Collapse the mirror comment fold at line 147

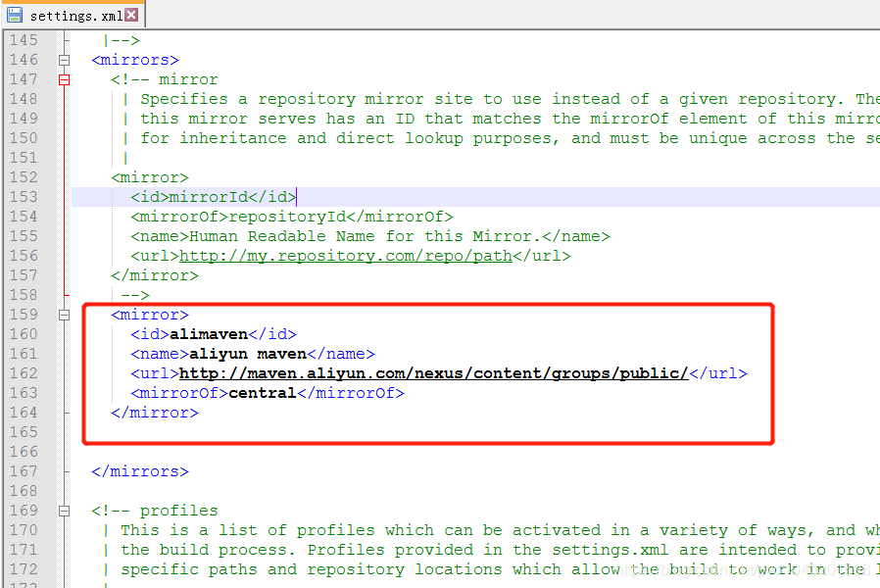coord(64,79)
